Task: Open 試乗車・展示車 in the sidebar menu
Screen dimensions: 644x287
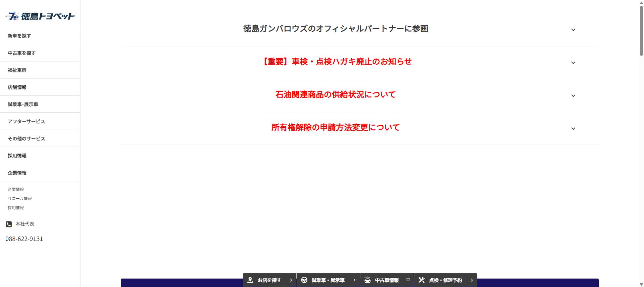Action: (40, 104)
